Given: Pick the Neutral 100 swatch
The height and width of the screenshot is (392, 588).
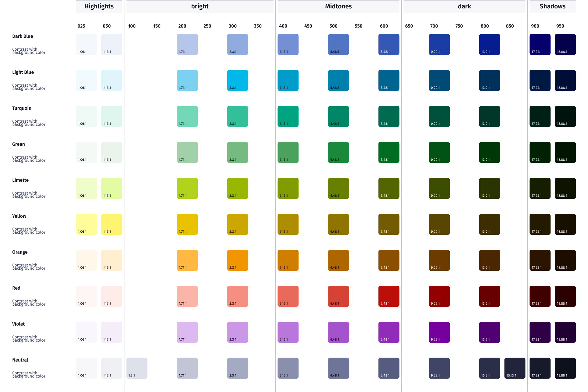Looking at the screenshot, I should click(x=136, y=368).
